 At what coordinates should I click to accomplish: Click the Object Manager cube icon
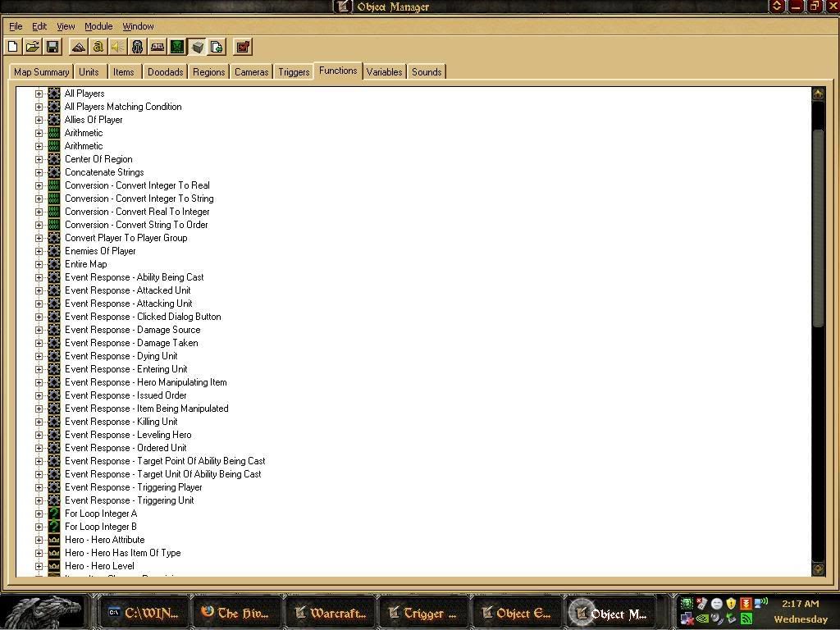[197, 47]
